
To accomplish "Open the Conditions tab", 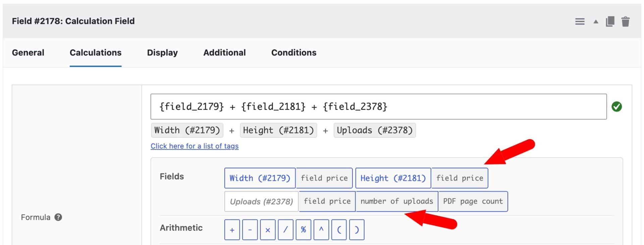I will (x=294, y=53).
